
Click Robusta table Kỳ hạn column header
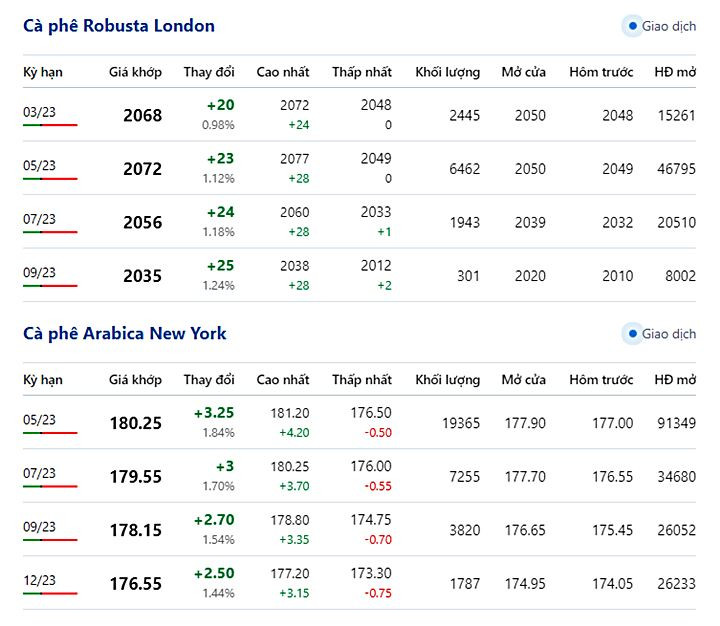43,73
